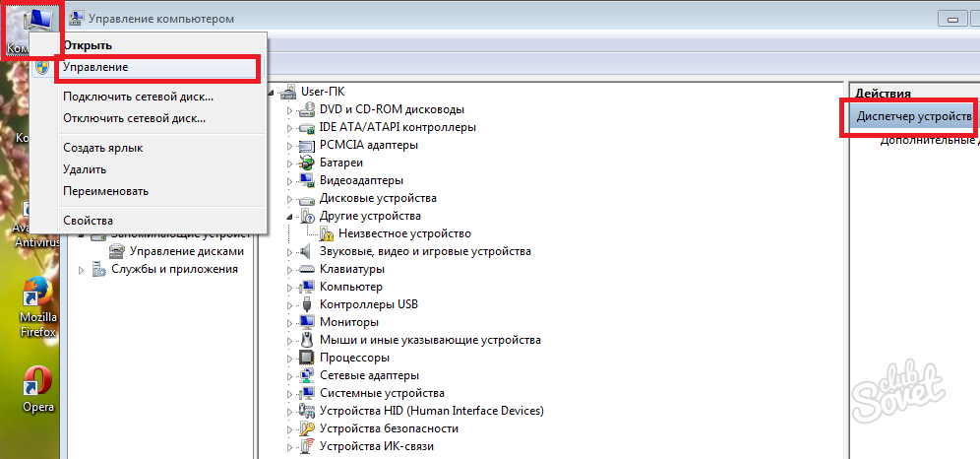Select Создать ярлык menu entry
Viewport: 980px width, 459px height.
(102, 148)
